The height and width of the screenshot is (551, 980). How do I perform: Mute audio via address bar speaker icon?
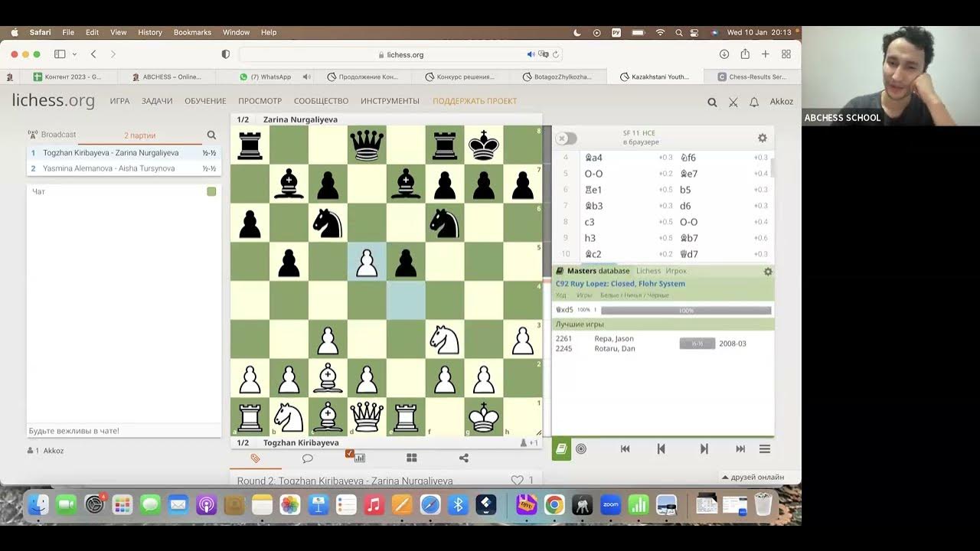tap(531, 54)
